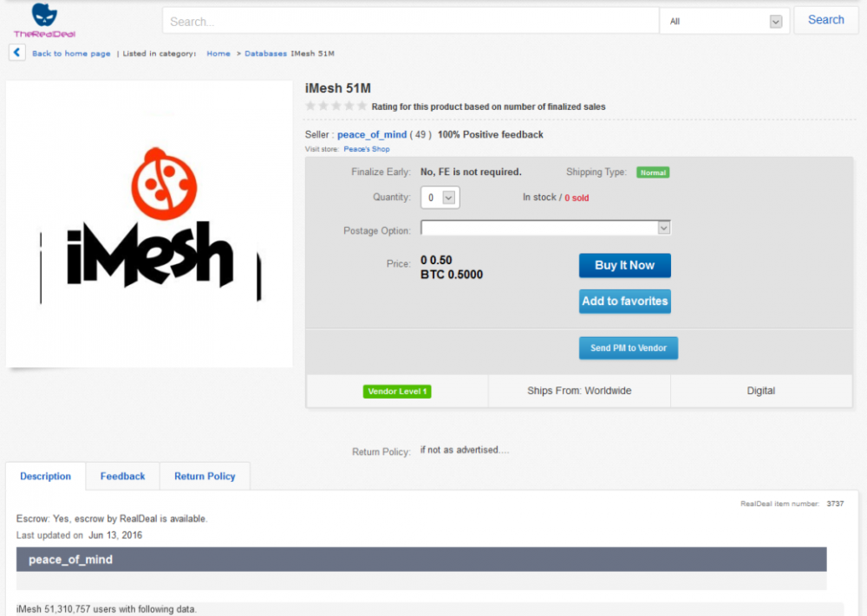Click the Vendor Level 1 badge
Image resolution: width=867 pixels, height=616 pixels.
pos(397,391)
